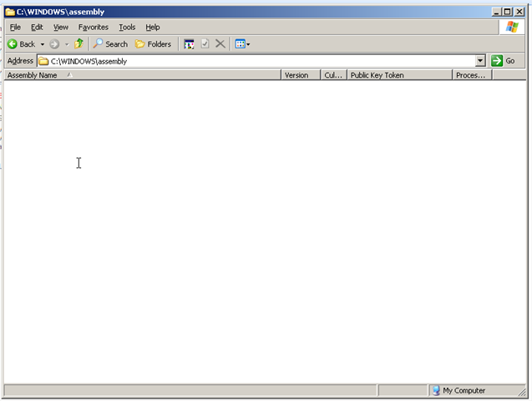This screenshot has height=401, width=532.
Task: Click the folder icon in Address bar
Action: tap(43, 61)
